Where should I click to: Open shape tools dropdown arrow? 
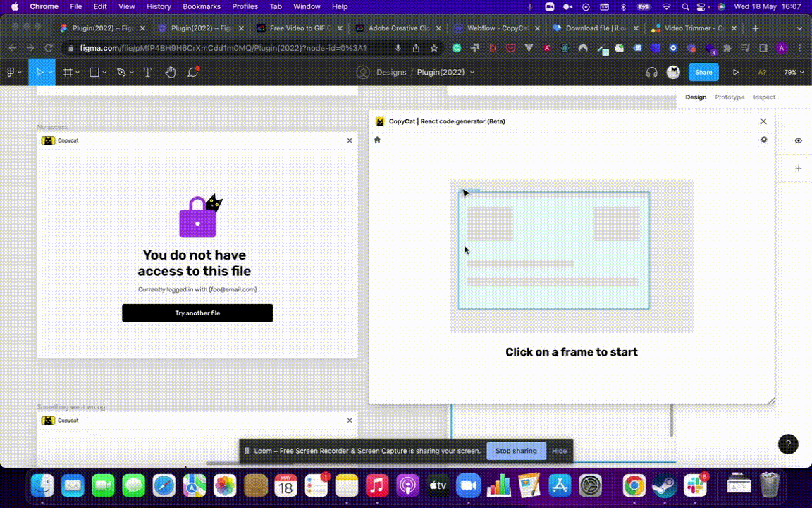click(104, 73)
